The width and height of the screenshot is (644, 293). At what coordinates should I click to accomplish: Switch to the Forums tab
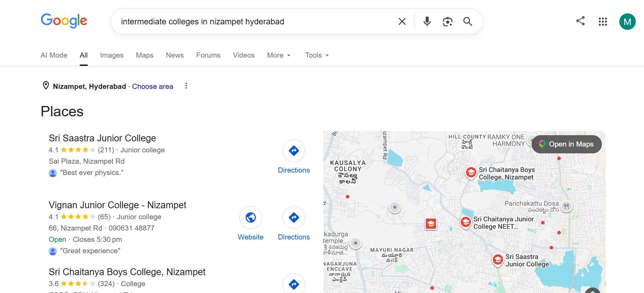pos(208,55)
